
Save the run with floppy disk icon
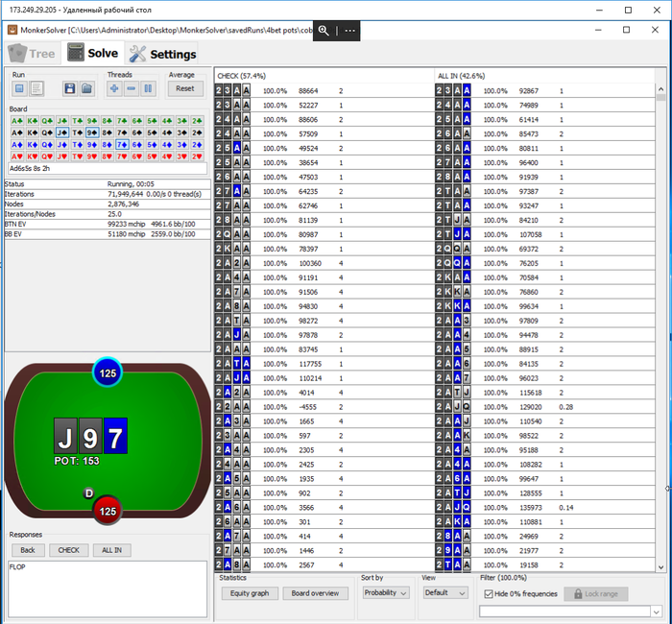(x=70, y=88)
